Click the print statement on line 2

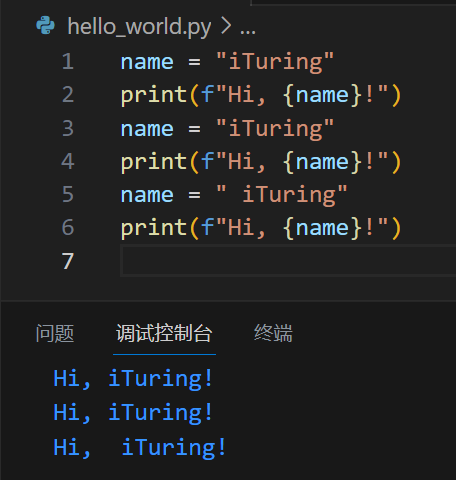pyautogui.click(x=261, y=95)
